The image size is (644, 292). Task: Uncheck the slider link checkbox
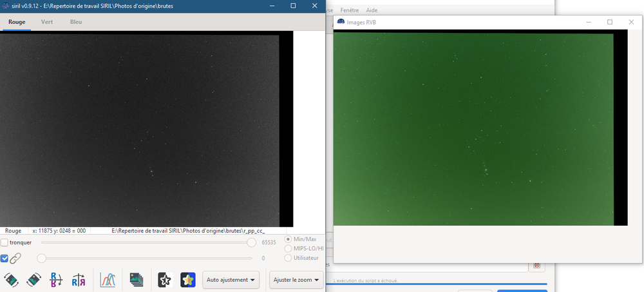[x=4, y=258]
